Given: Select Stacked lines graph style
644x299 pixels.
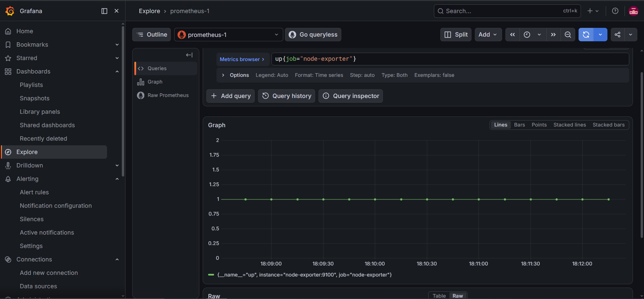Looking at the screenshot, I should click(569, 125).
